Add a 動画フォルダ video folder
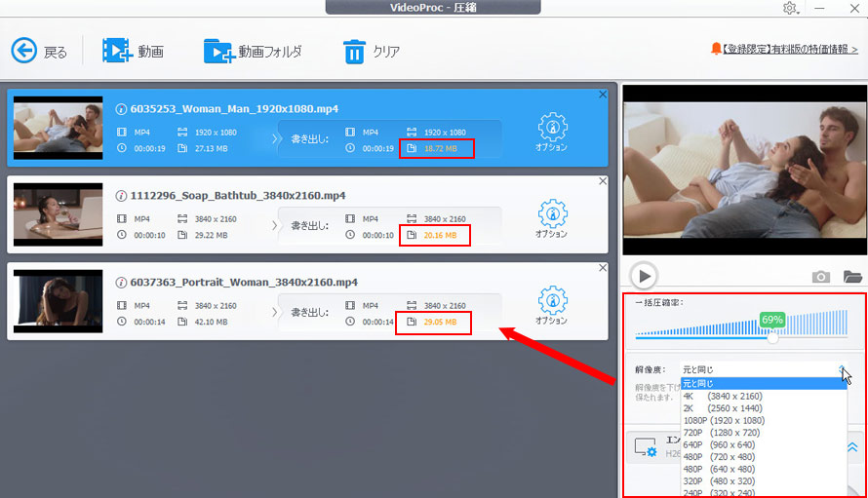 click(x=219, y=52)
